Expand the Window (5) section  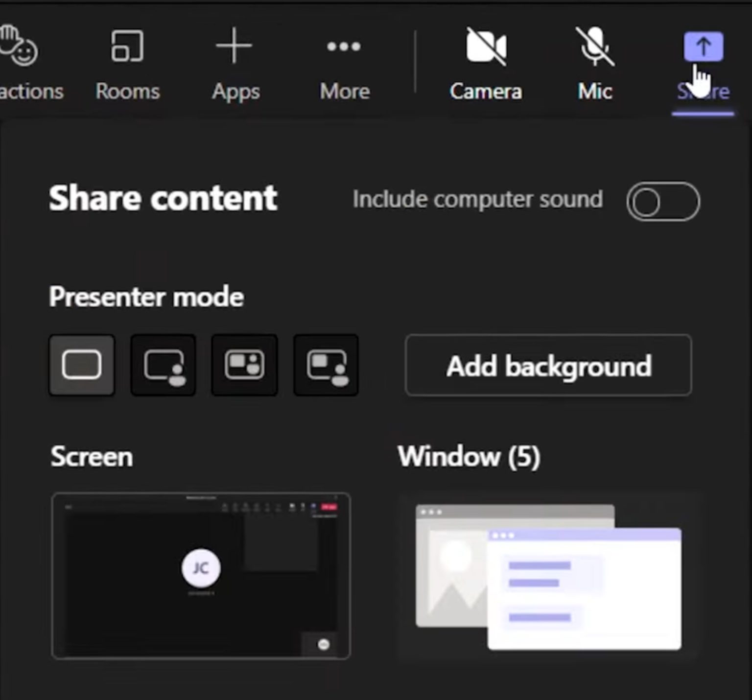point(469,456)
